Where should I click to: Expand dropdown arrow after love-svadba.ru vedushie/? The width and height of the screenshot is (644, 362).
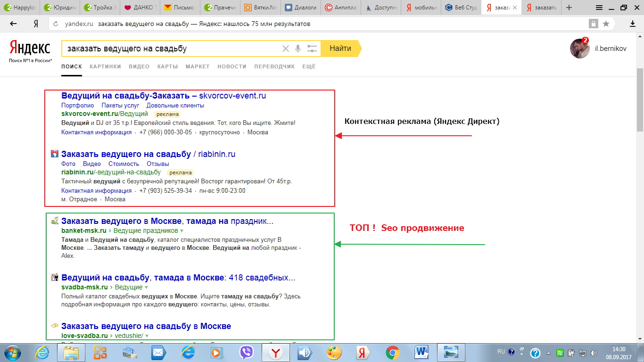(147, 336)
